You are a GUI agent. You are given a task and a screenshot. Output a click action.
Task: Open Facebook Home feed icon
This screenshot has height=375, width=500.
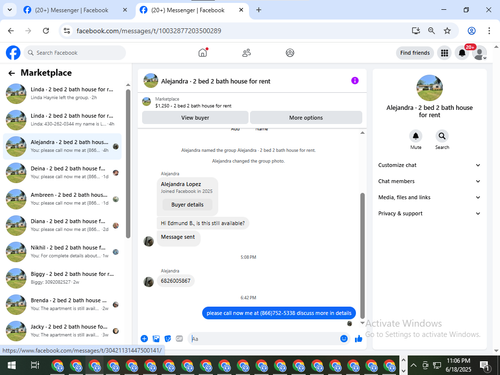203,52
